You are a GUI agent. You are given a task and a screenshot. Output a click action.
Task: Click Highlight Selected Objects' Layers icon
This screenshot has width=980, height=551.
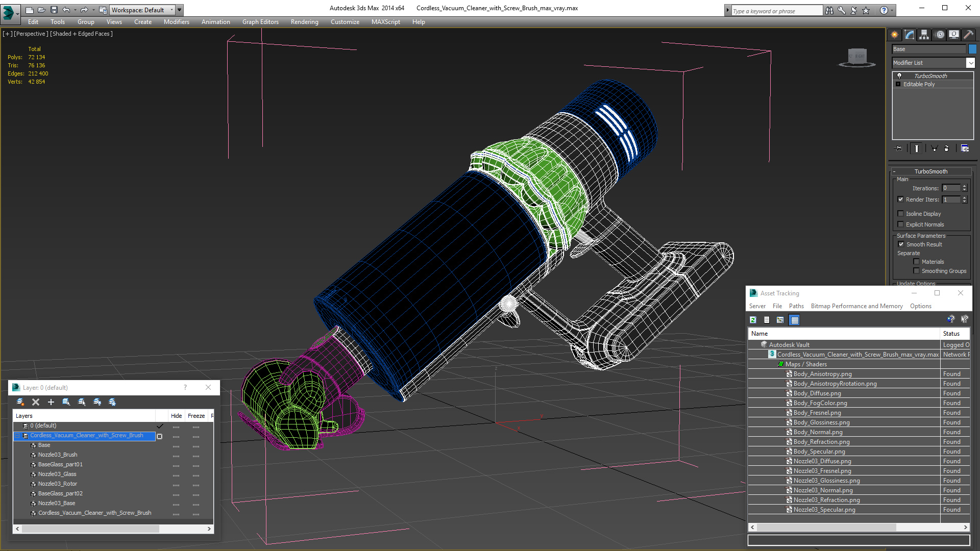click(x=82, y=402)
